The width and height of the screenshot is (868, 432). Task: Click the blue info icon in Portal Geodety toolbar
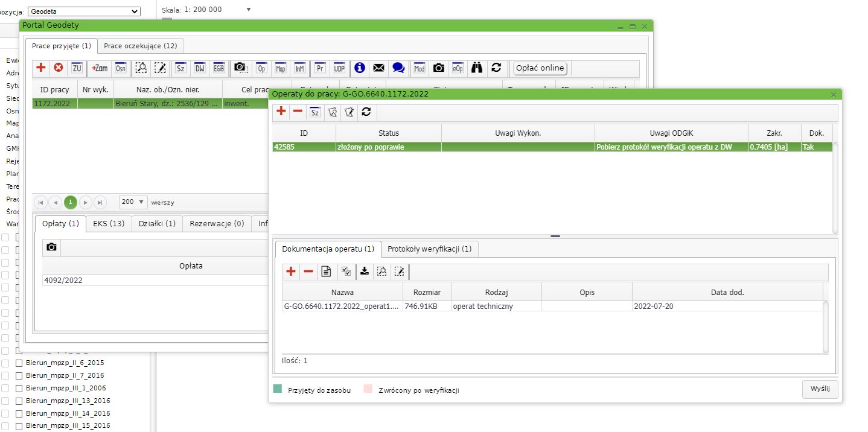[x=360, y=68]
